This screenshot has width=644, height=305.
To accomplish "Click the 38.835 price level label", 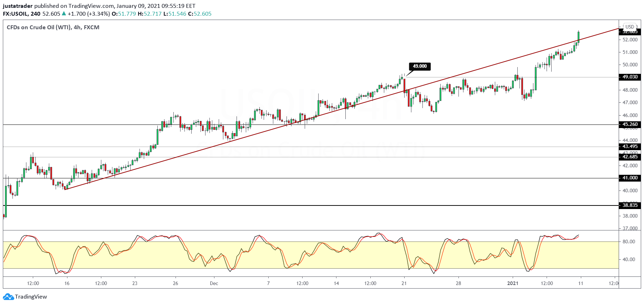I will click(630, 205).
